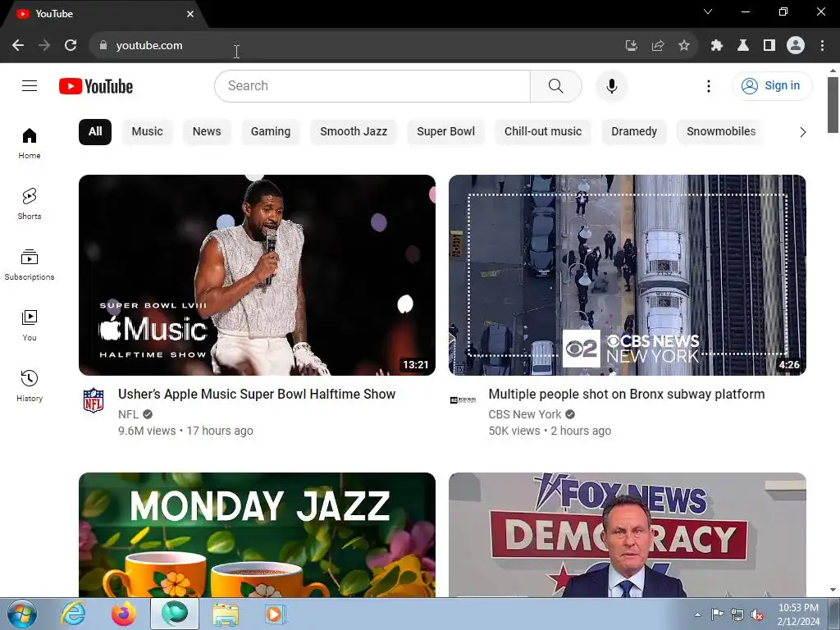
Task: Open the Action Center flag tray icon
Action: pyautogui.click(x=717, y=614)
